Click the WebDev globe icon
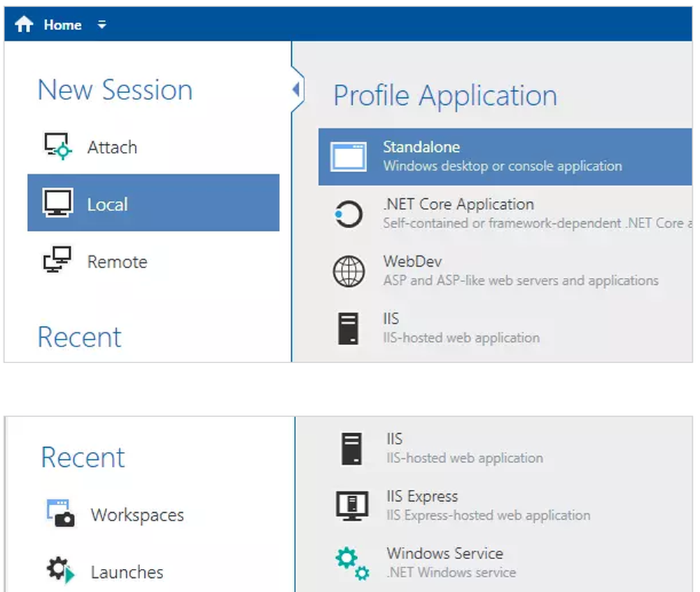 click(349, 272)
